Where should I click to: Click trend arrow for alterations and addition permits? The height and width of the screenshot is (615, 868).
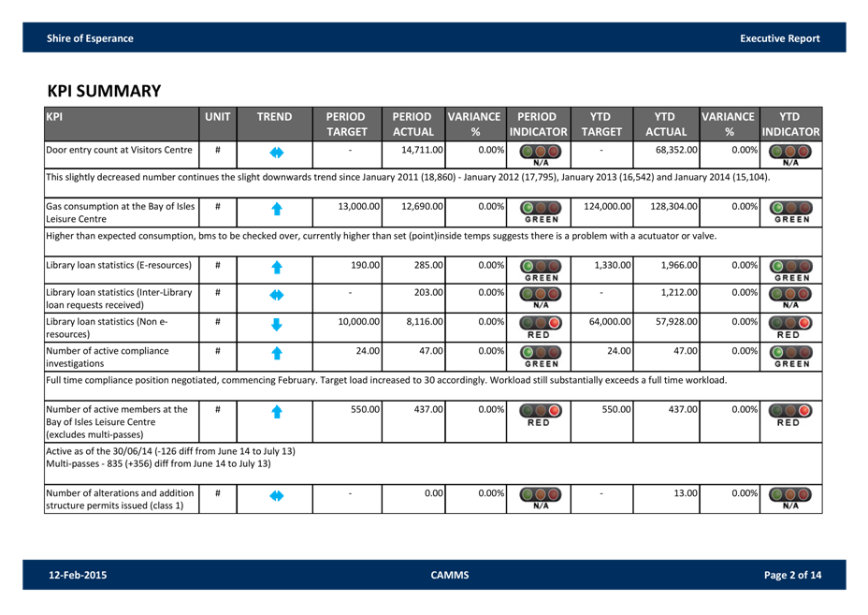click(x=275, y=495)
